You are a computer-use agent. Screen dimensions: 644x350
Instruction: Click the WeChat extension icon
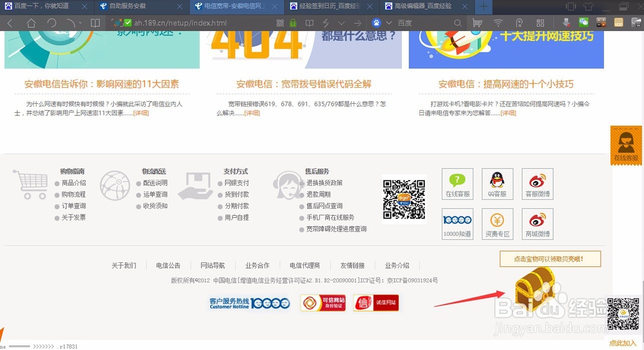click(583, 22)
